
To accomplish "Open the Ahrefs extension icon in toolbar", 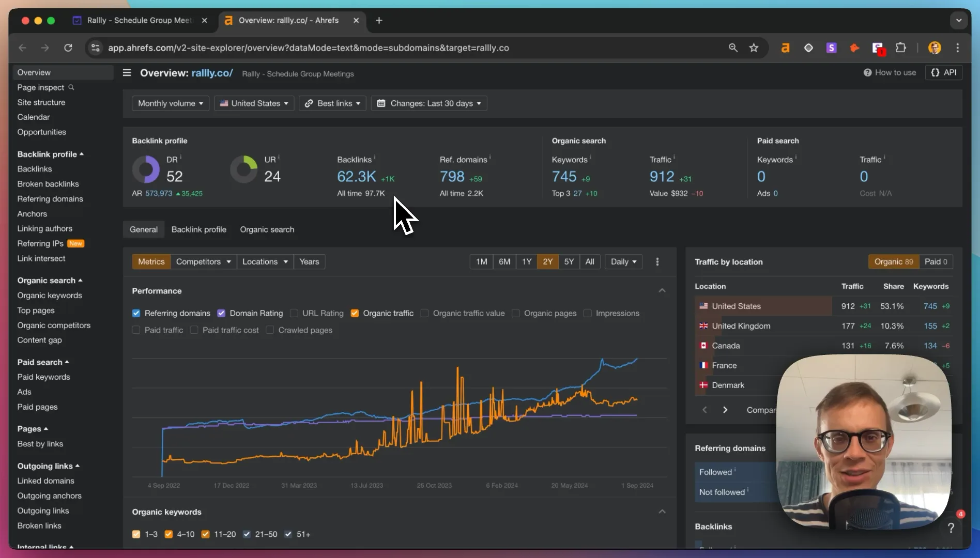I will [x=785, y=48].
